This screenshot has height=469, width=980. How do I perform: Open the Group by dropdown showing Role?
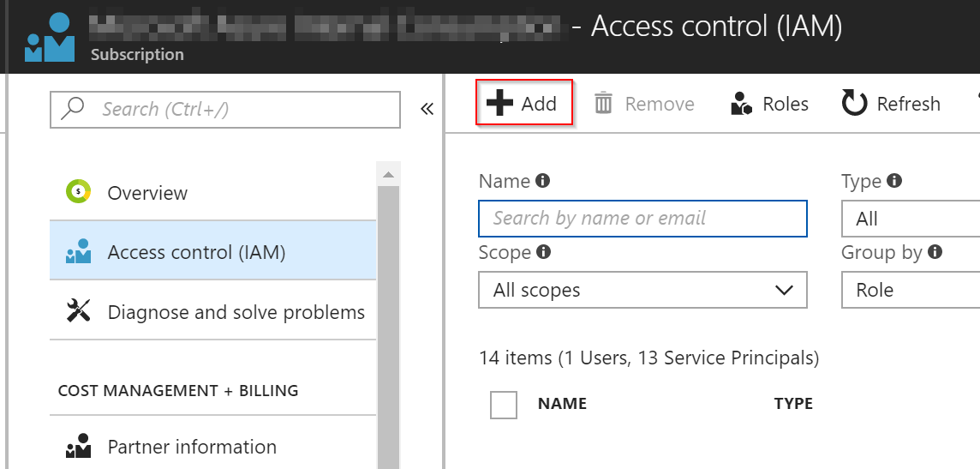tap(911, 290)
